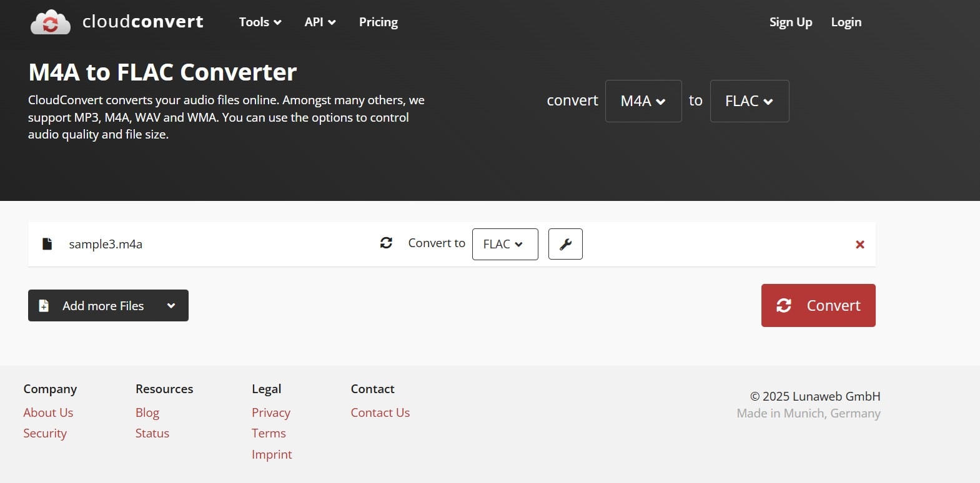The image size is (980, 483).
Task: Open the FLAC target format dropdown in header
Action: 750,101
